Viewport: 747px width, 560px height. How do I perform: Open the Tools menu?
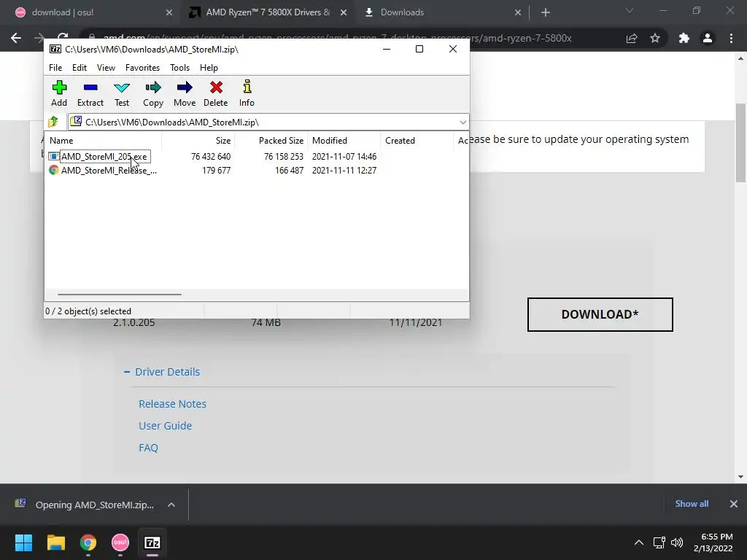[x=179, y=68]
